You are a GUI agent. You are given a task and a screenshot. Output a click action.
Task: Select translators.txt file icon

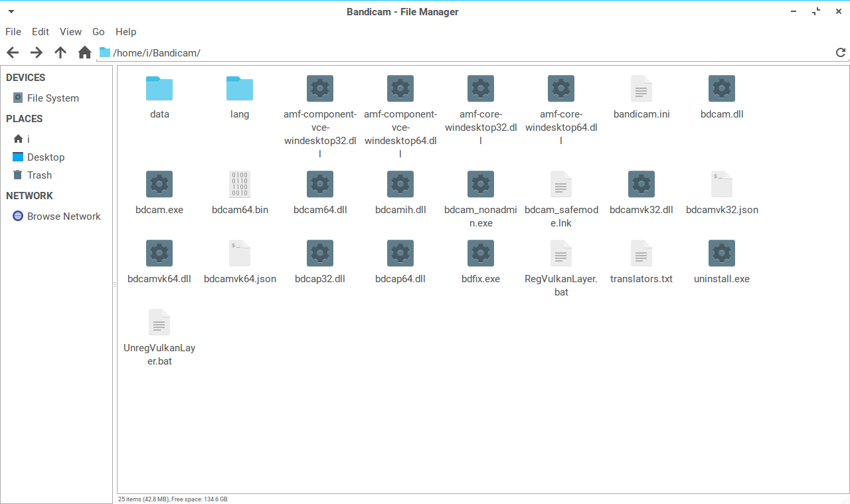pos(641,253)
